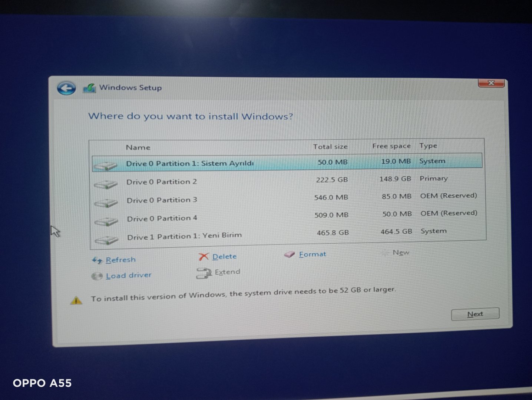Image resolution: width=532 pixels, height=400 pixels.
Task: Click the Free space column header
Action: pyautogui.click(x=391, y=146)
